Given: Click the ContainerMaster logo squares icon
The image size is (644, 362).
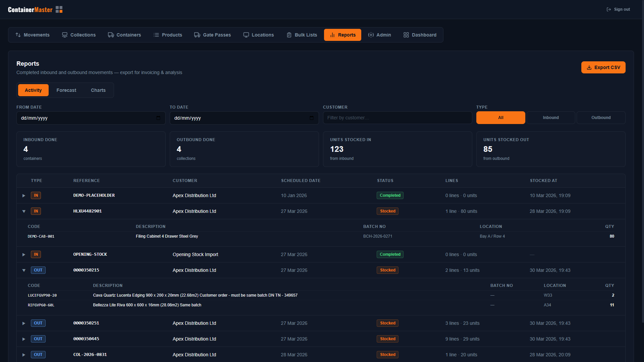Looking at the screenshot, I should pyautogui.click(x=59, y=9).
